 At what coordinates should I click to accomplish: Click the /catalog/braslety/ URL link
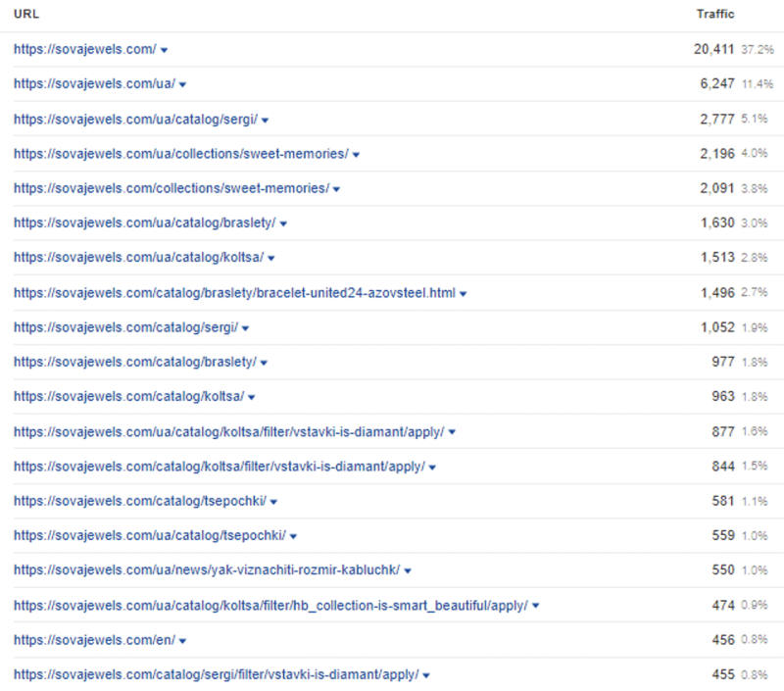pos(134,363)
